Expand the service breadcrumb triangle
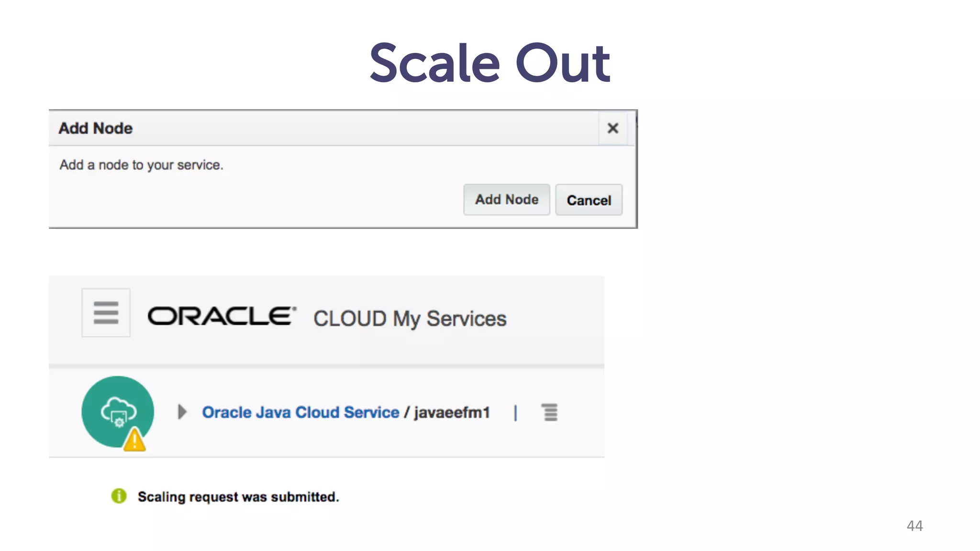This screenshot has height=551, width=980. 182,412
